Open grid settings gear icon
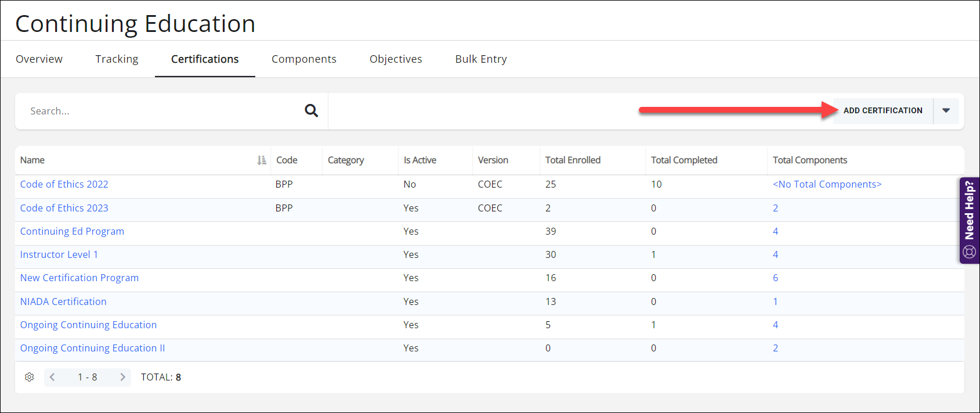Viewport: 980px width, 413px height. point(30,377)
